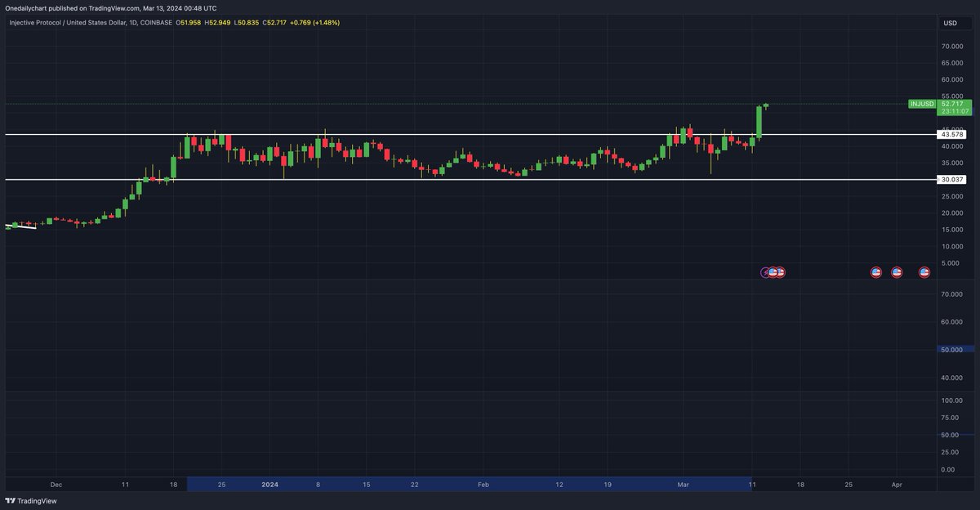The image size is (980, 510).
Task: Click the US flag economic event icon below March 25
Action: coord(875,272)
